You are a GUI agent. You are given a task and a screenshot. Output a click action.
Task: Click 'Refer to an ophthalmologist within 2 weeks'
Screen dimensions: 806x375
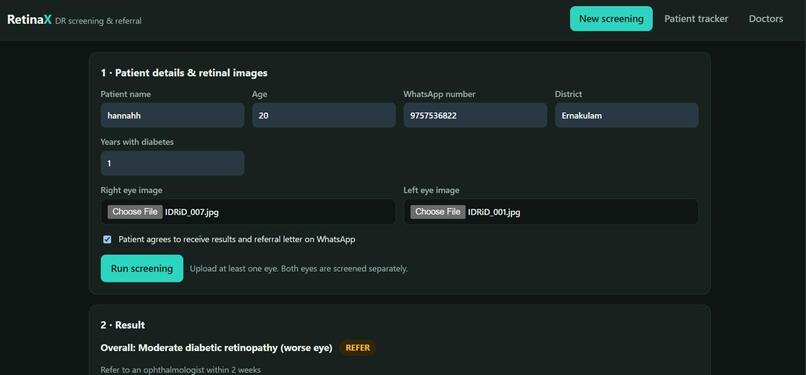click(x=181, y=370)
